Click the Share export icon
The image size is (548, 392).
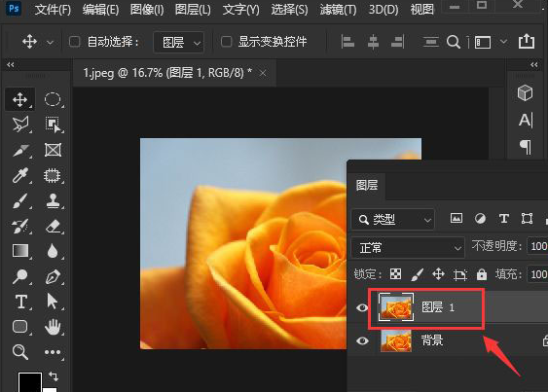pos(527,42)
